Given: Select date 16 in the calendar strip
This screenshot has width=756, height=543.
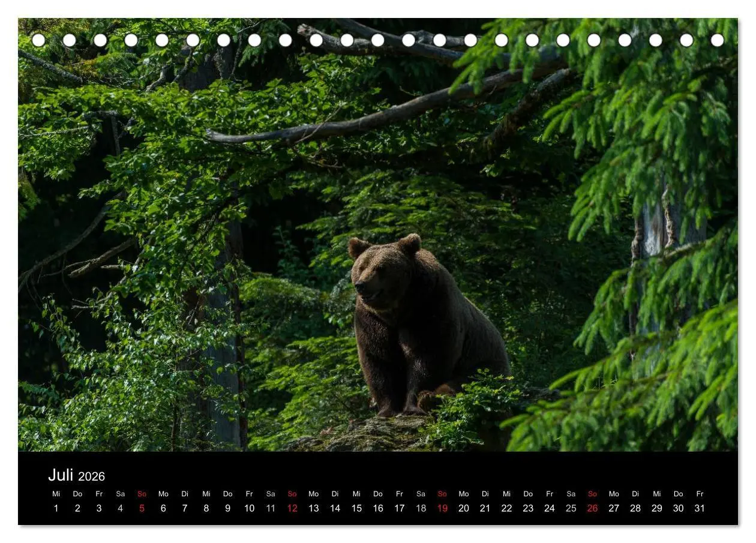Looking at the screenshot, I should [378, 508].
